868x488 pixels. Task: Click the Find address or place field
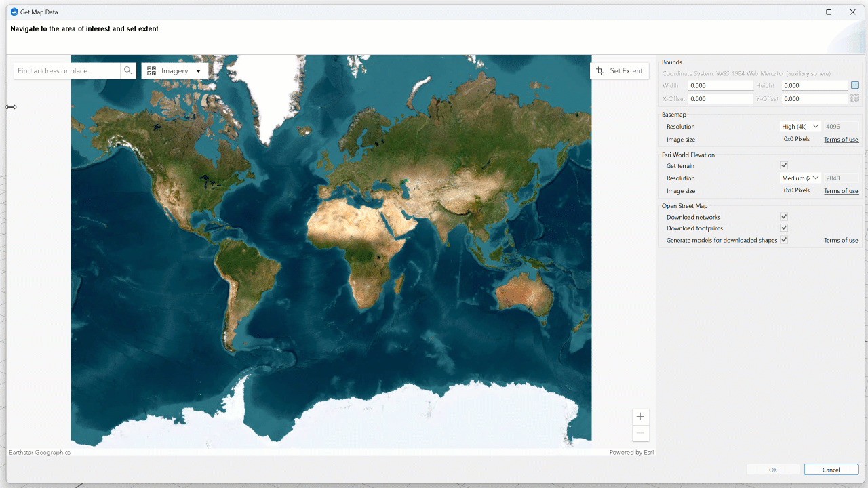tap(67, 70)
